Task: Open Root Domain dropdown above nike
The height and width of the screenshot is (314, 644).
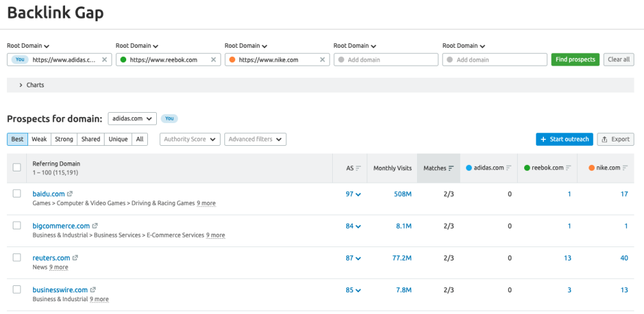Action: click(x=246, y=46)
